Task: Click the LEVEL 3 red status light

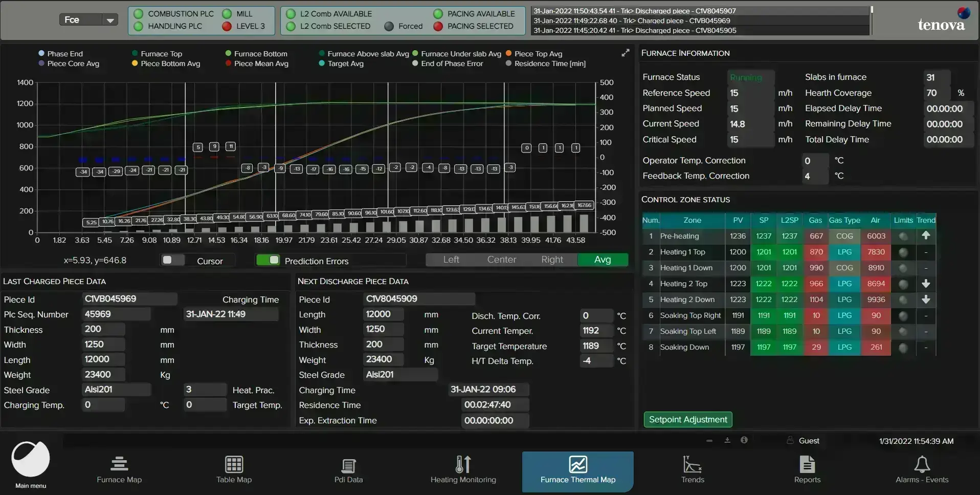Action: (227, 26)
